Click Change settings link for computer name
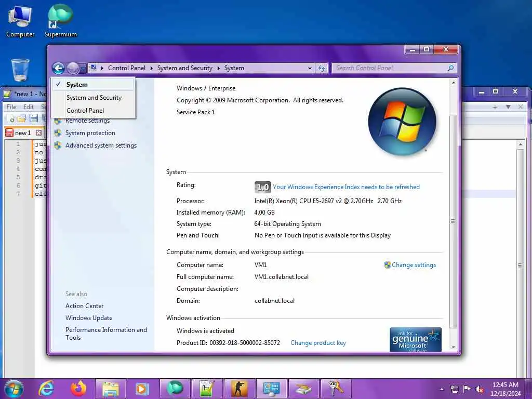532x399 pixels. [x=414, y=265]
